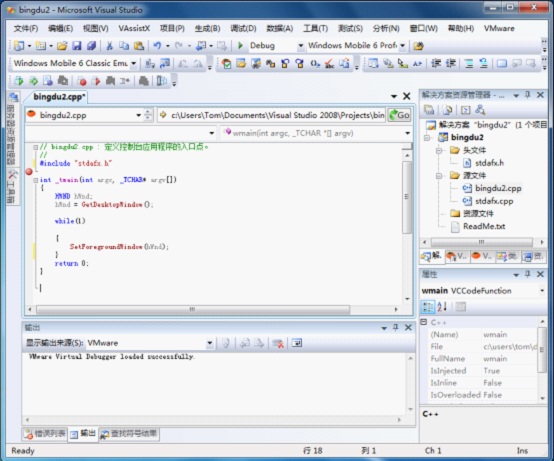This screenshot has height=461, width=554.
Task: Open the Windows Mobile 6 Professional platform dropdown
Action: 402,46
